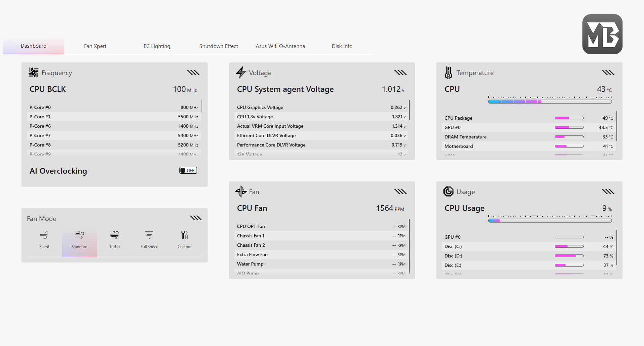Screen dimensions: 644x346
Task: Select the Silent fan mode icon
Action: coord(44,235)
